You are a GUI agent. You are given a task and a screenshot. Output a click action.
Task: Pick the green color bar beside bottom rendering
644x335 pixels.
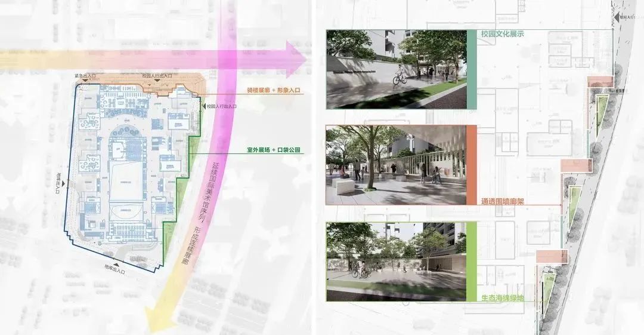(x=471, y=261)
